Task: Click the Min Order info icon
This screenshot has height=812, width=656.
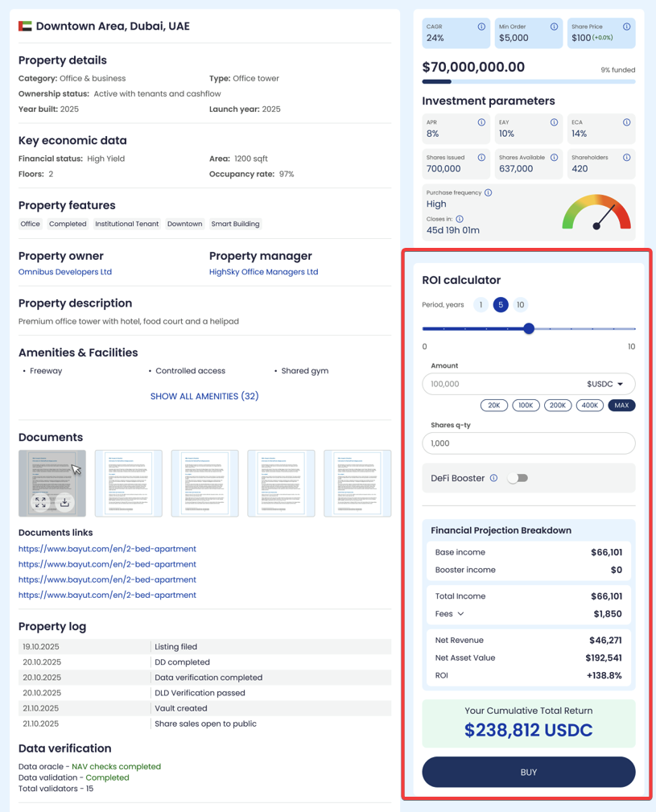Action: point(554,27)
